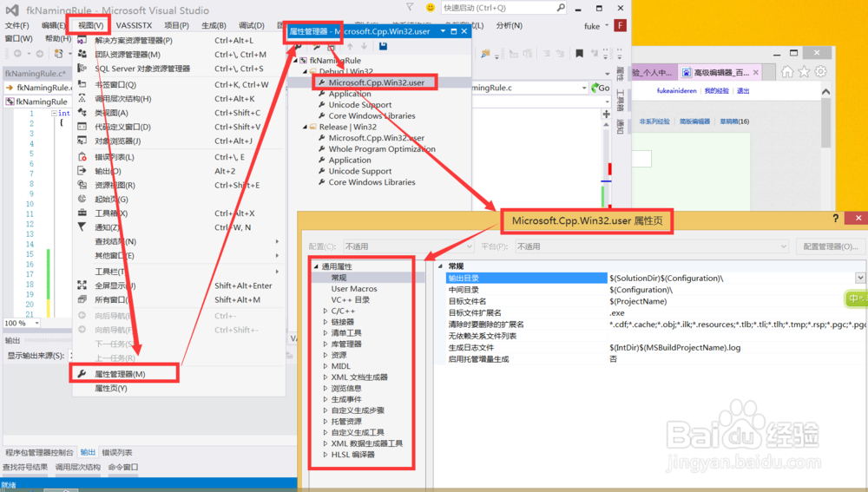Open Solution Explorer from the View menu
Viewport: 868px width, 492px height.
(x=134, y=41)
